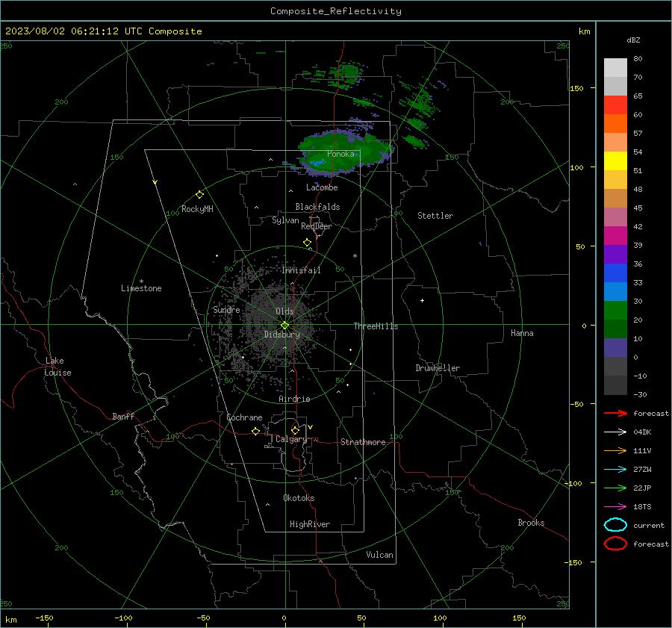Select the RedDeer label

pyautogui.click(x=317, y=226)
